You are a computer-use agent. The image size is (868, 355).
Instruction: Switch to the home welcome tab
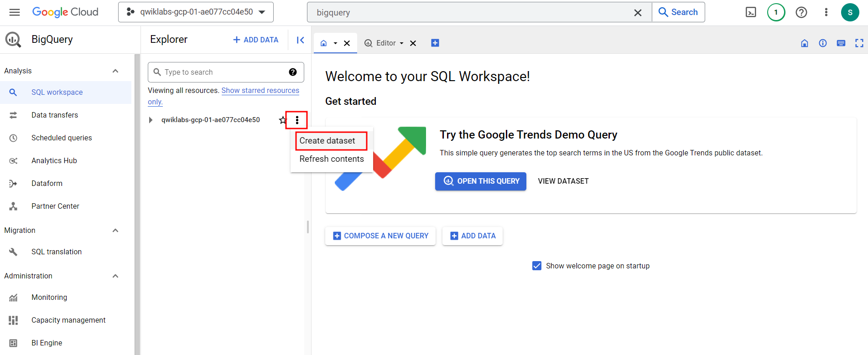(323, 43)
